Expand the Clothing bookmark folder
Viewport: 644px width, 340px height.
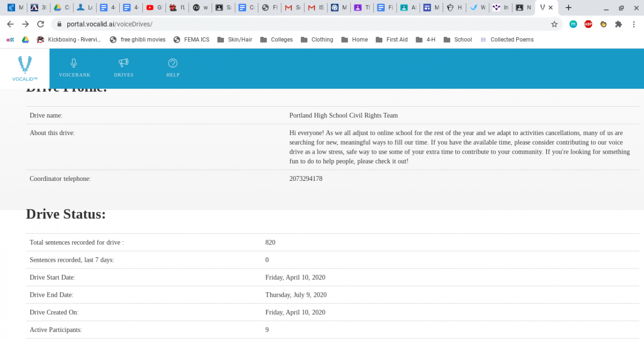316,40
